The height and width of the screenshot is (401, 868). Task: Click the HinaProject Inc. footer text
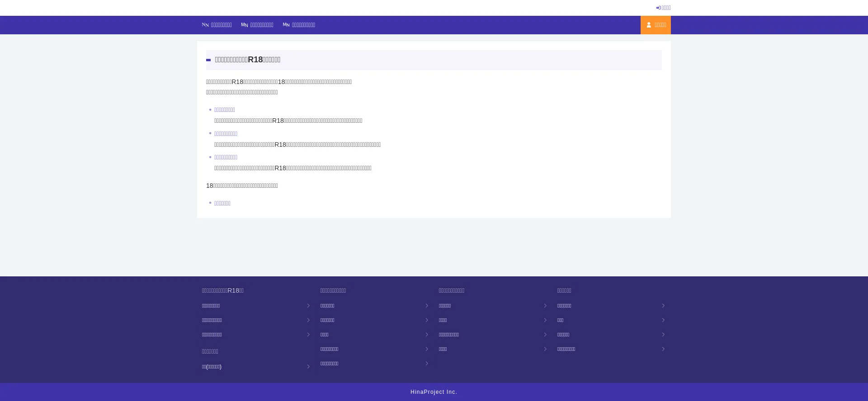coord(434,392)
